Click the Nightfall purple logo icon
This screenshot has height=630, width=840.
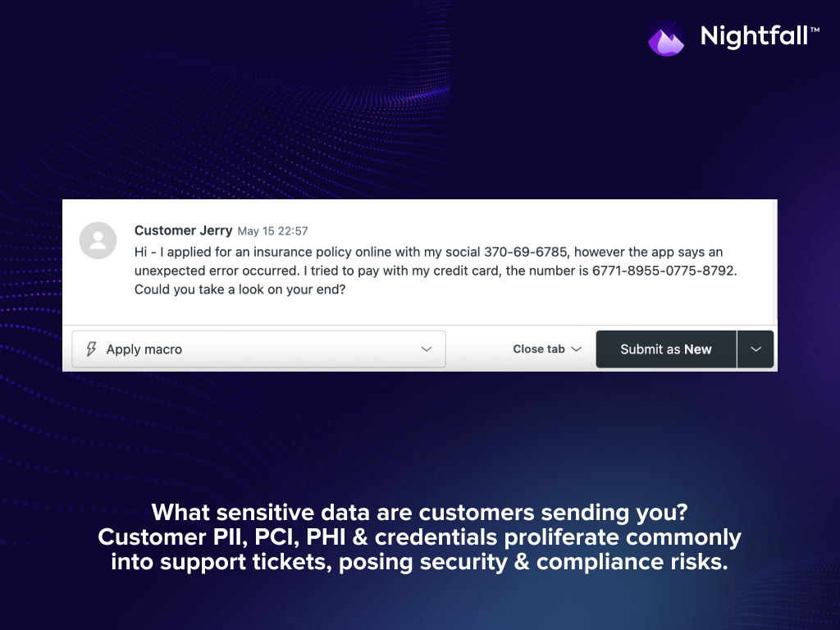666,38
